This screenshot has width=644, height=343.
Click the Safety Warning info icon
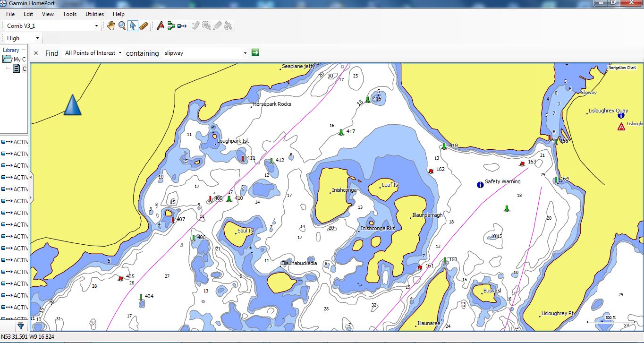pyautogui.click(x=480, y=184)
